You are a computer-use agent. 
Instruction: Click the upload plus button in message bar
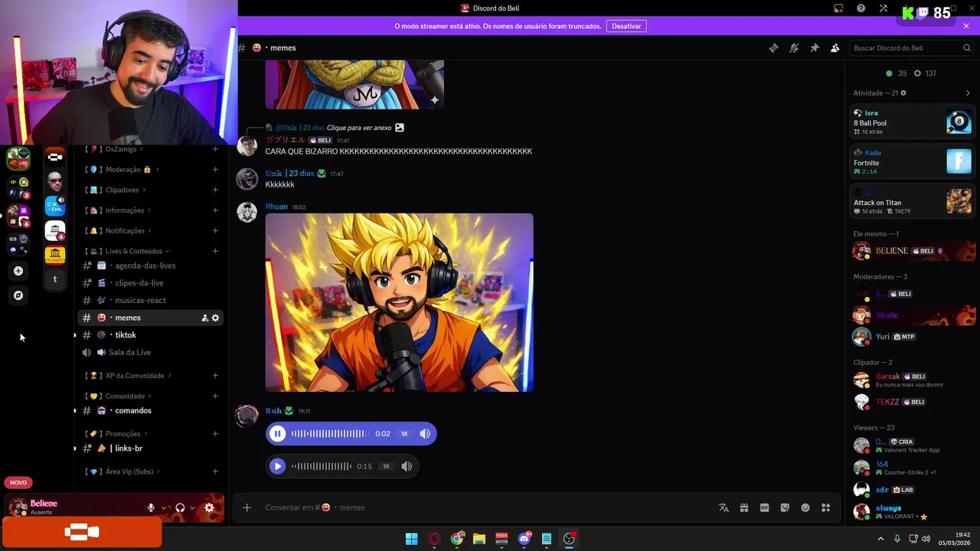[247, 507]
